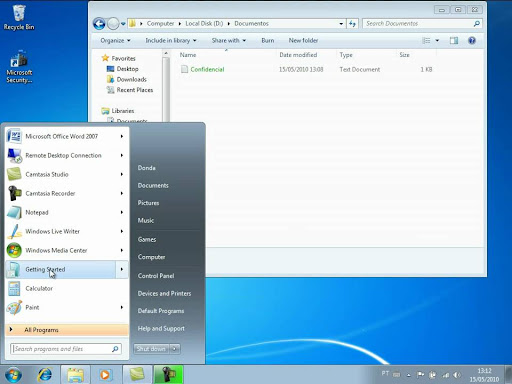Screen dimensions: 512x384
Task: Open Windows Explorer taskbar button
Action: [76, 375]
